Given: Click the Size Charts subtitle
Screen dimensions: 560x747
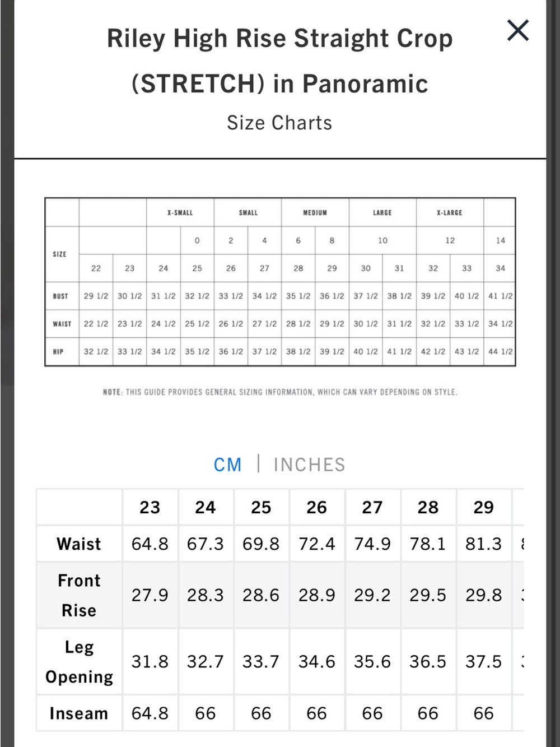Looking at the screenshot, I should point(279,123).
